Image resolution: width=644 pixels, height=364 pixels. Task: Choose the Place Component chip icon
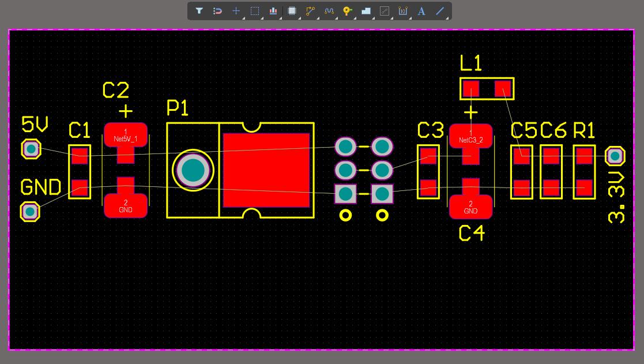tap(292, 11)
